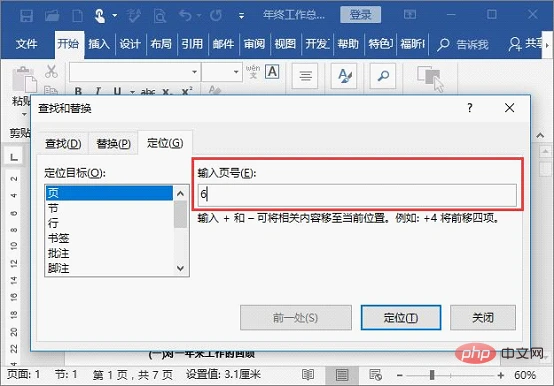Click the phonetic guide wén icon
554x386 pixels.
pos(253,71)
